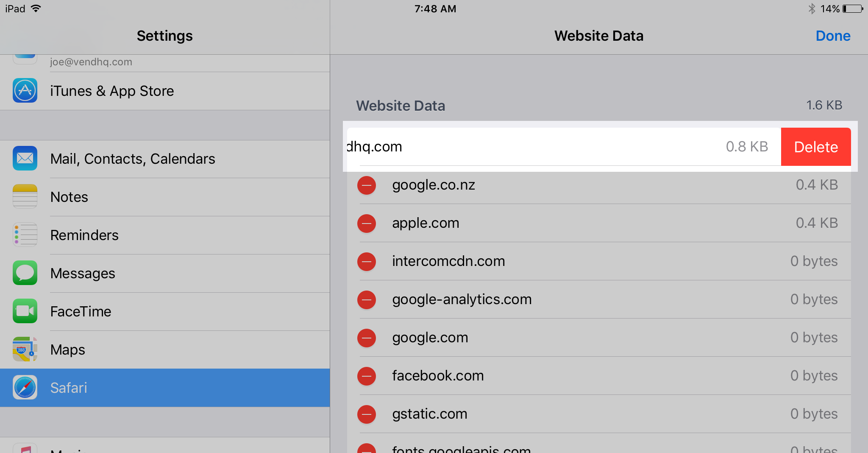868x453 pixels.
Task: Tap the Safari compass icon
Action: tap(25, 387)
